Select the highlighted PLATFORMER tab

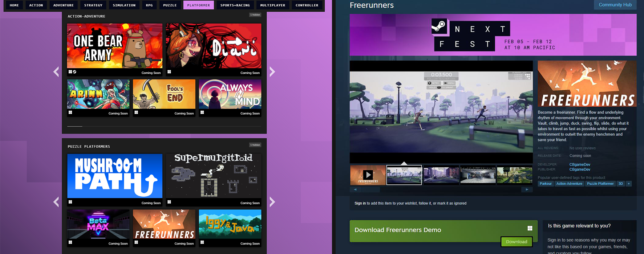point(199,5)
